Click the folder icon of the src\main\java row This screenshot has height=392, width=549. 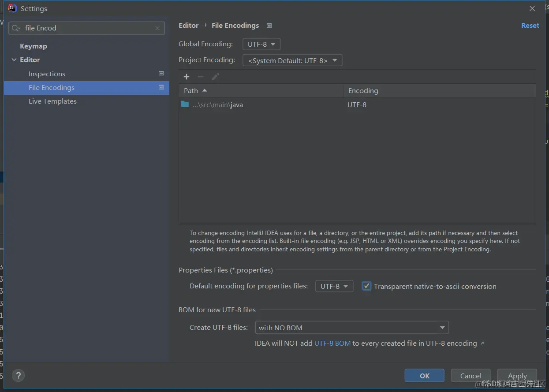pos(185,105)
